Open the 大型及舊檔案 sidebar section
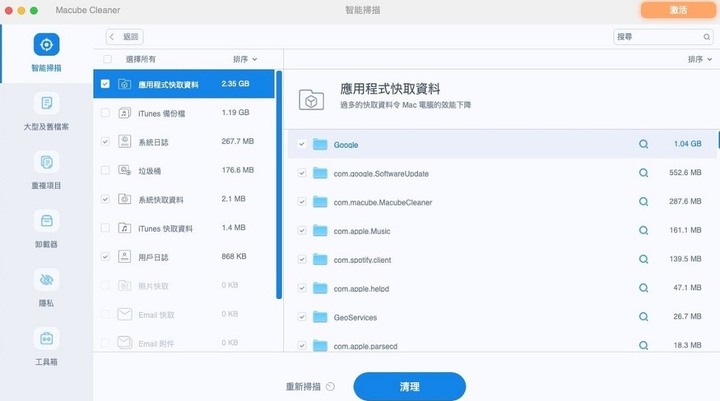The height and width of the screenshot is (401, 720). tap(46, 111)
